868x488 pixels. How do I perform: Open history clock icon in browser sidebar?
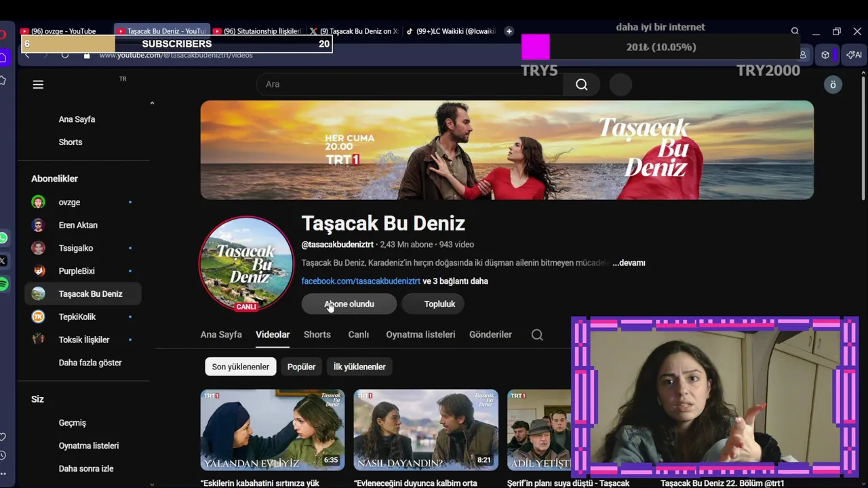tap(3, 455)
